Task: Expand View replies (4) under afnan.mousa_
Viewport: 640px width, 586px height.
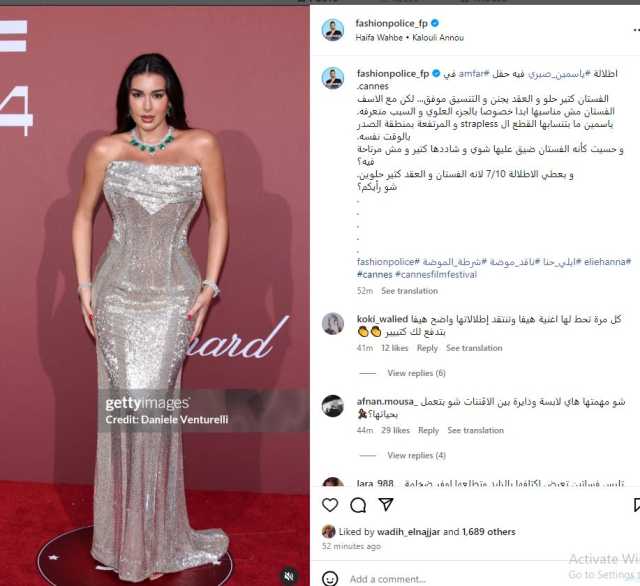Action: (x=416, y=455)
